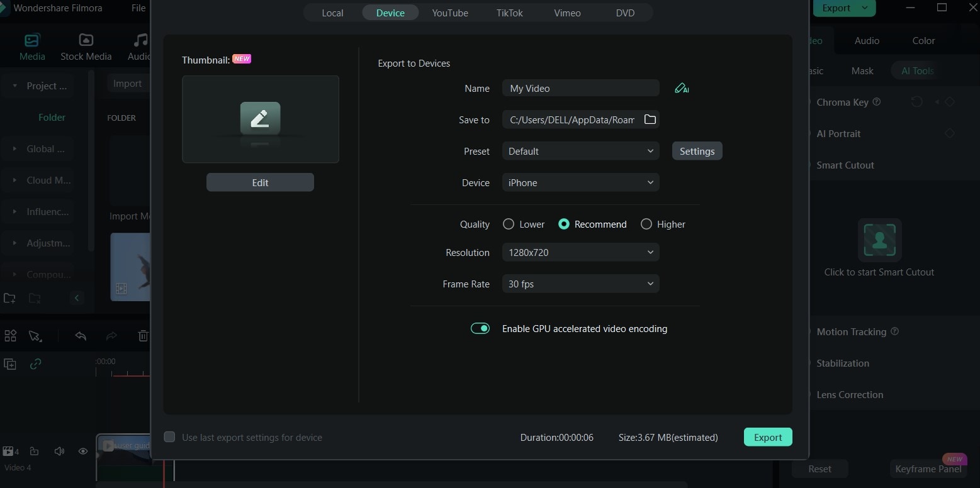
Task: Add a keyframe diamond for Chroma Key
Action: click(950, 102)
